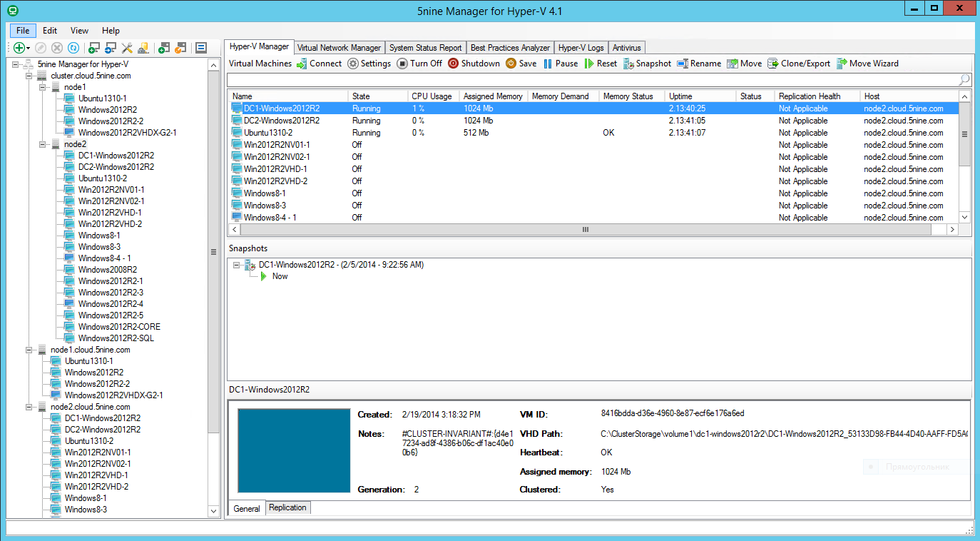This screenshot has width=980, height=541.
Task: Click the blue refresh icon in left toolbar
Action: point(73,48)
